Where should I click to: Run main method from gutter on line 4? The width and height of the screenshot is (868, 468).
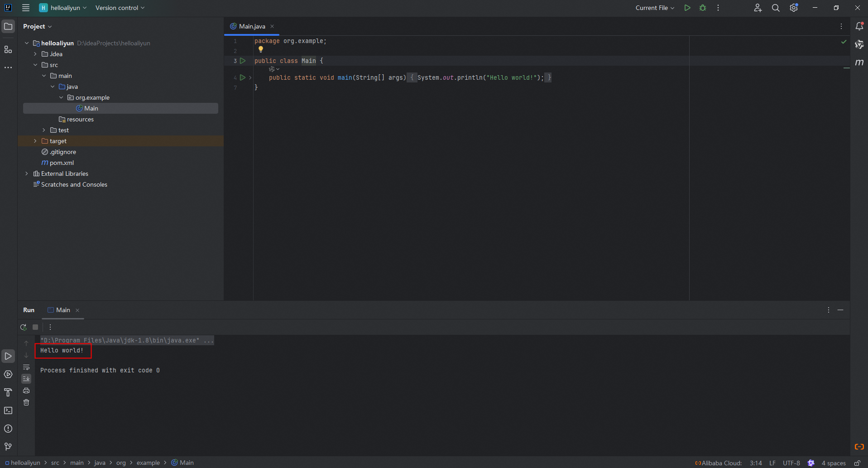[x=243, y=77]
